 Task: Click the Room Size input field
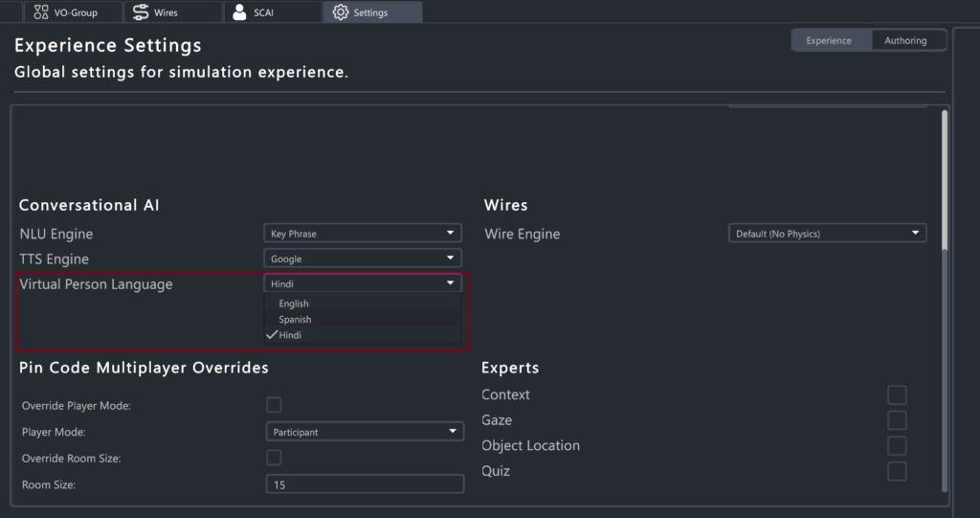[364, 485]
